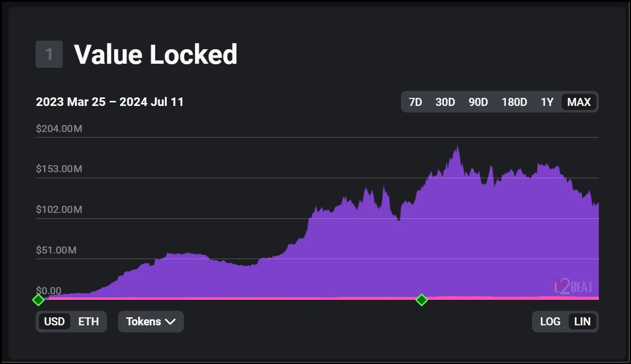Click the highest peak of the purple chart
The image size is (631, 364).
(457, 147)
